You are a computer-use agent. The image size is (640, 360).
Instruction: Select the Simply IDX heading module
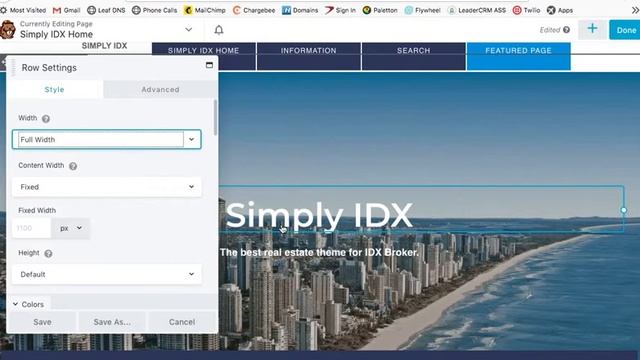click(319, 215)
